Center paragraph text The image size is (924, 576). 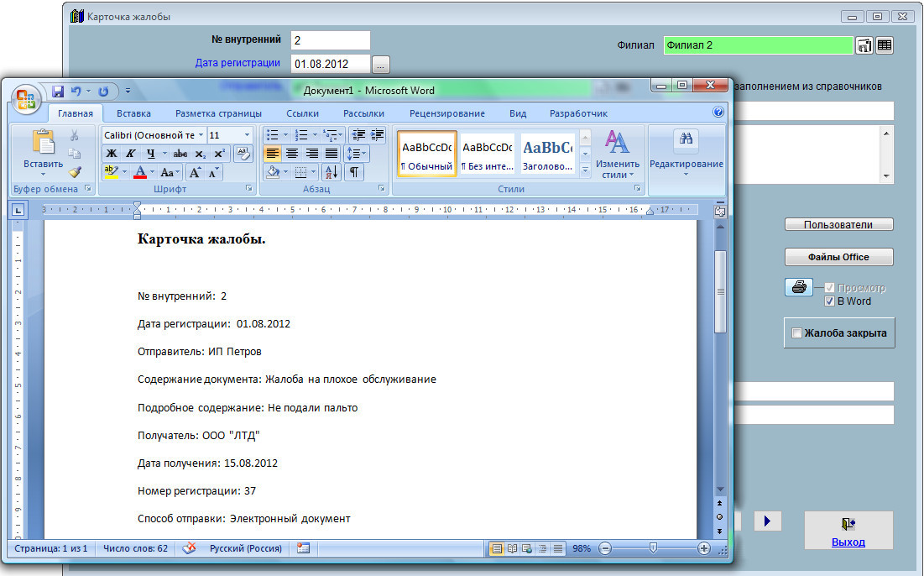(292, 154)
